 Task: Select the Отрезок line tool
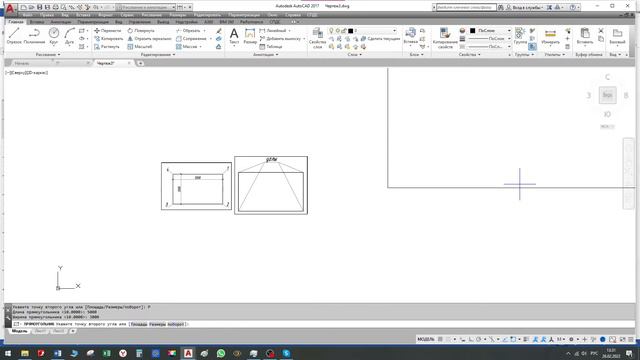[14, 36]
